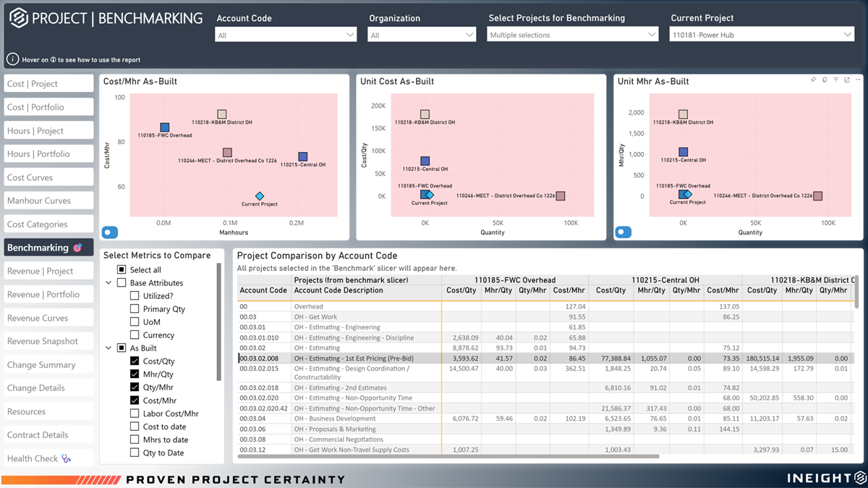Copy the Unit Mhr As-Built visual
Screen dimensions: 868x488
point(825,80)
